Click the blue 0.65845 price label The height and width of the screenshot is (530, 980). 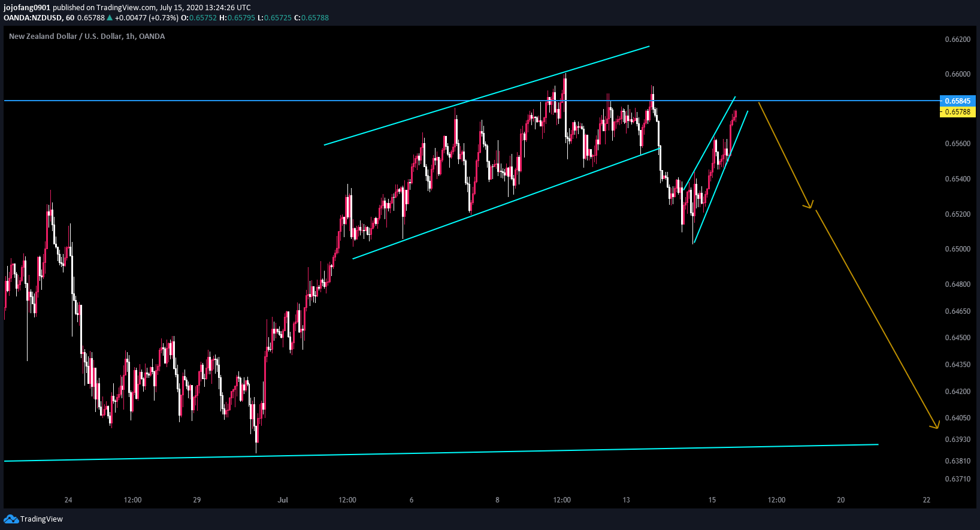pyautogui.click(x=957, y=101)
